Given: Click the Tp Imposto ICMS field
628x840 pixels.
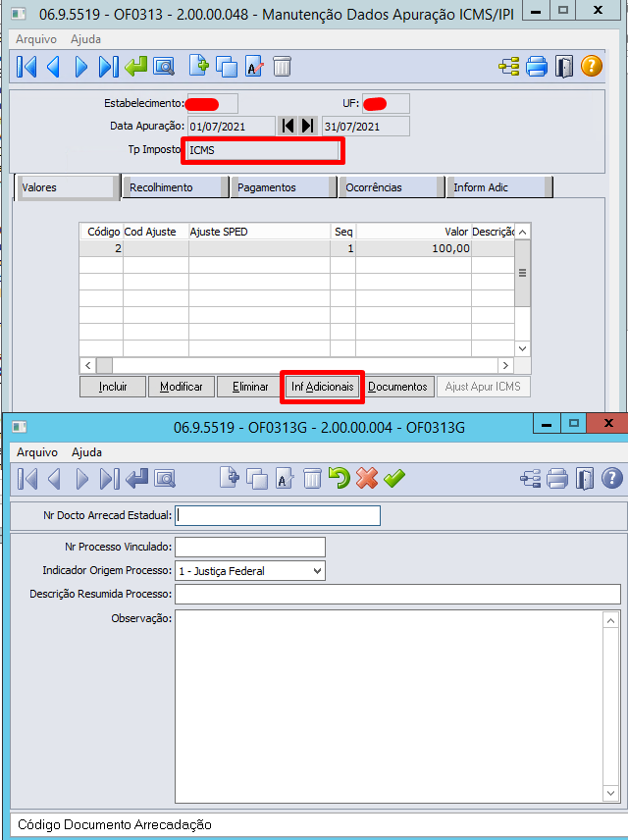Looking at the screenshot, I should click(x=263, y=150).
